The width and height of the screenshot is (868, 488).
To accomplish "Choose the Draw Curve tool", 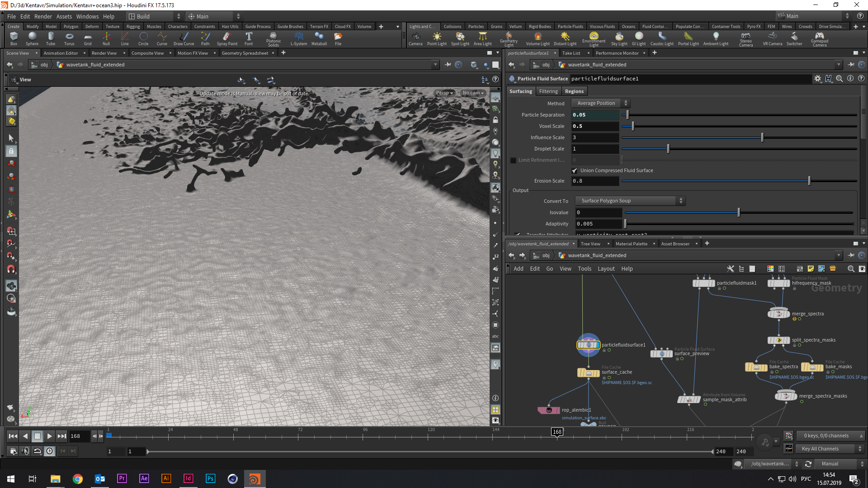I will 184,39.
